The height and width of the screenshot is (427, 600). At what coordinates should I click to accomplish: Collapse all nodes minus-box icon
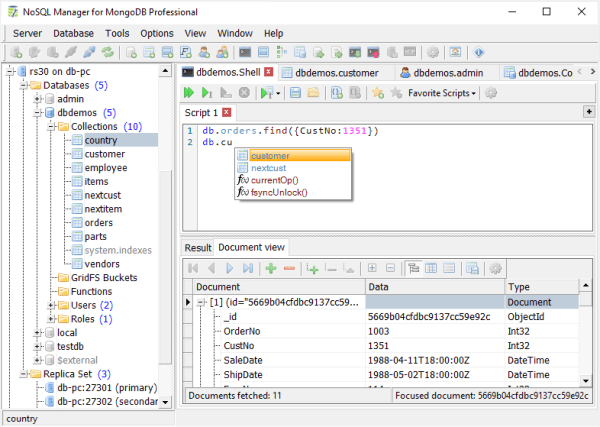[390, 268]
